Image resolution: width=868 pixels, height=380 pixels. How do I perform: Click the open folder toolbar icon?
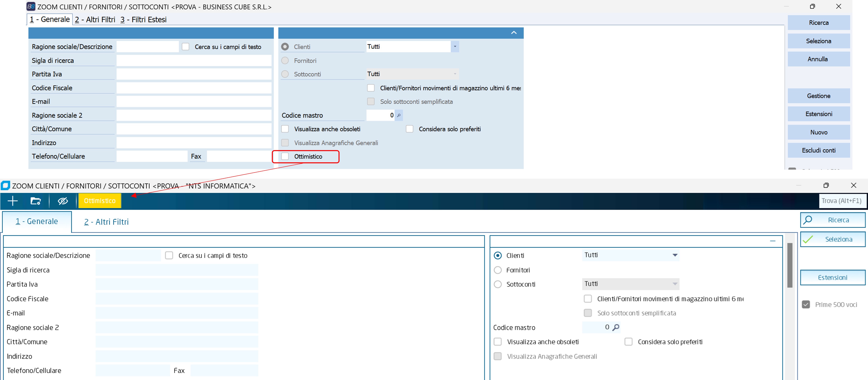(x=35, y=201)
